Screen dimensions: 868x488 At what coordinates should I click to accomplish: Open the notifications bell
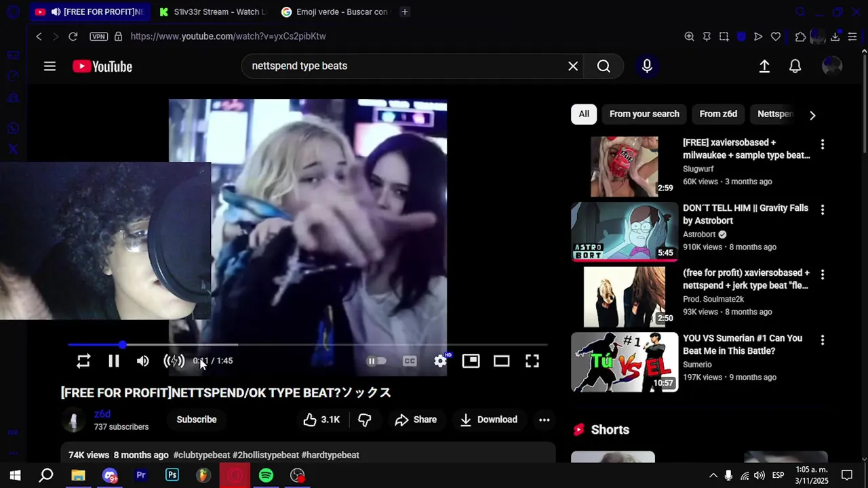(x=795, y=66)
